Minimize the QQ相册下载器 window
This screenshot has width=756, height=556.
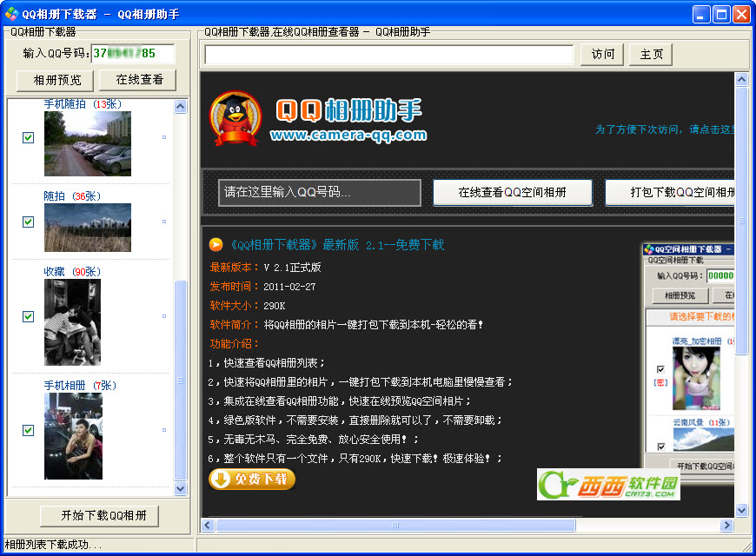point(701,15)
